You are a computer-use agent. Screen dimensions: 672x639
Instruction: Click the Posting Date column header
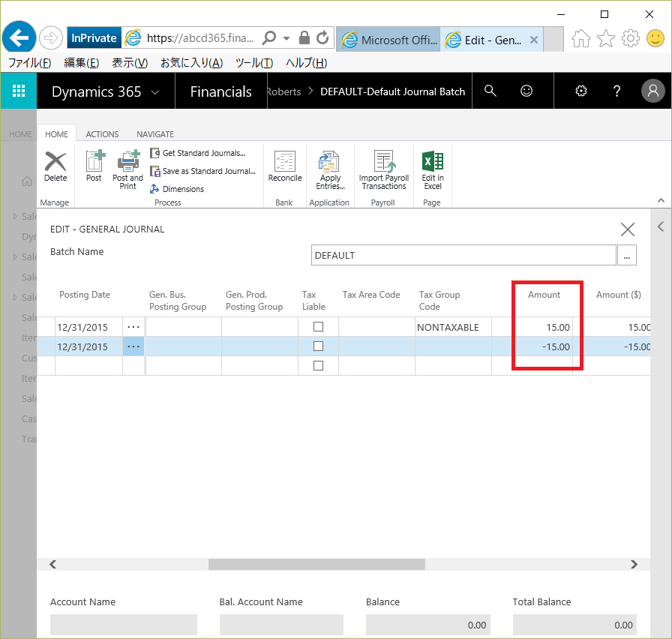click(85, 295)
